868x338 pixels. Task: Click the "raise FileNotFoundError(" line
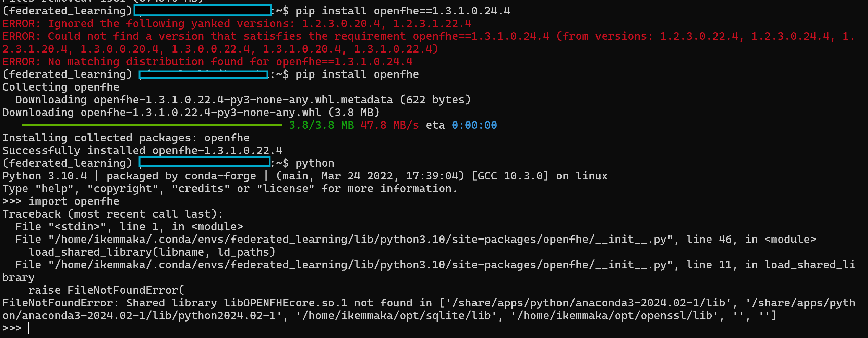pyautogui.click(x=106, y=290)
